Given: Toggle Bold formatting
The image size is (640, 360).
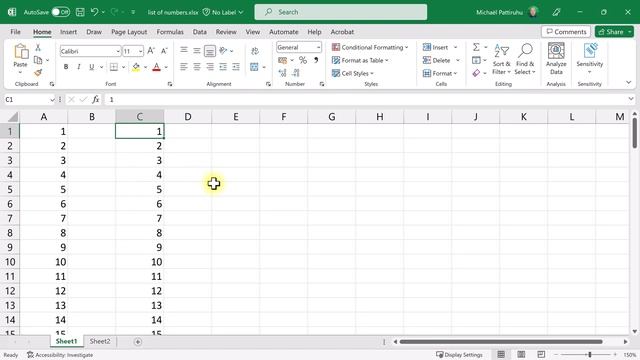Looking at the screenshot, I should click(66, 67).
